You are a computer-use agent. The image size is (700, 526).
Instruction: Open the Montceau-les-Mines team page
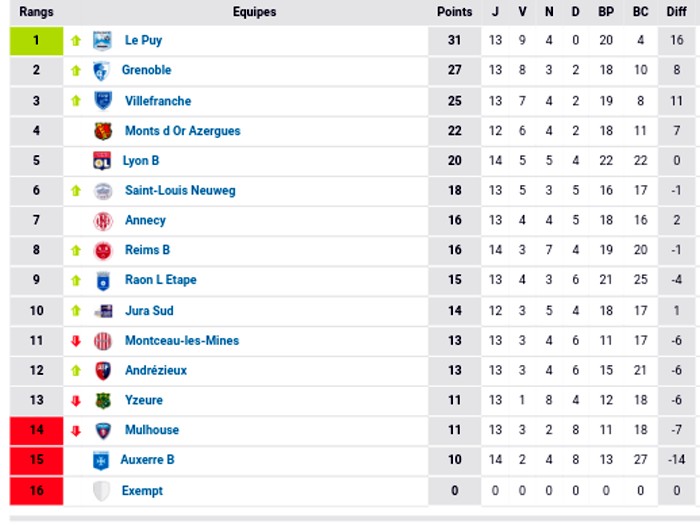[x=182, y=341]
